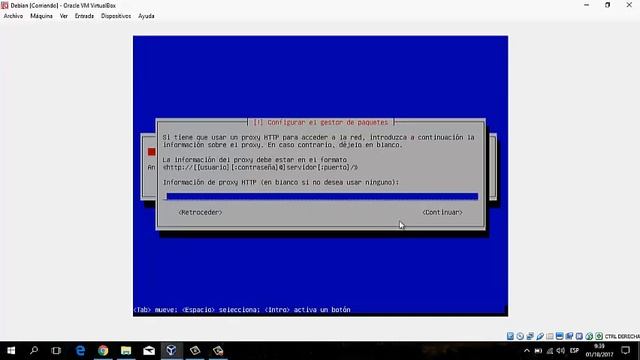Click the video capture status icon
The height and width of the screenshot is (360, 640).
pos(569,336)
